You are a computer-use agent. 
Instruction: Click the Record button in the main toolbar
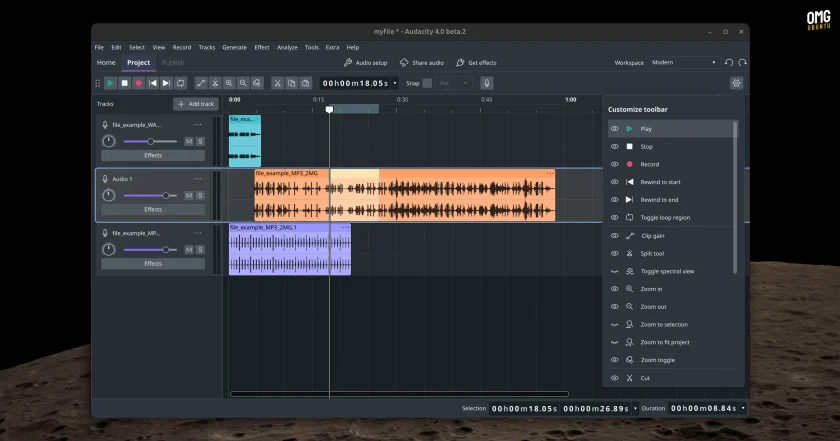click(x=138, y=83)
